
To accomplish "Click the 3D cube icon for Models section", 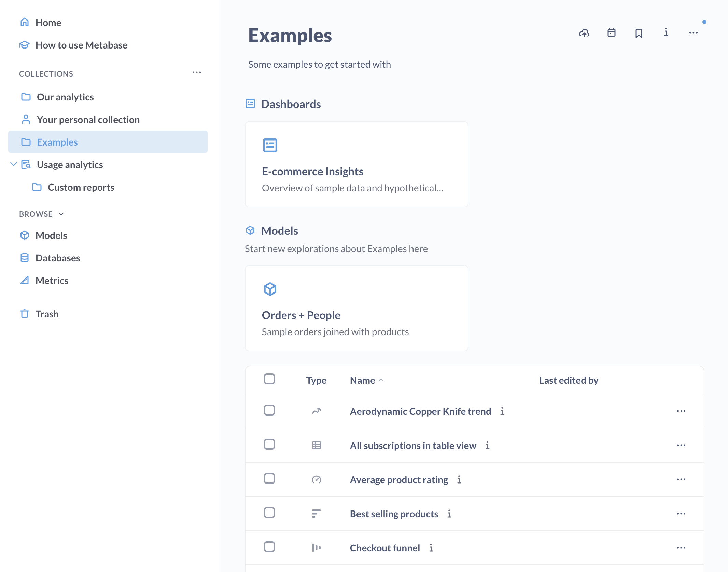I will click(251, 231).
